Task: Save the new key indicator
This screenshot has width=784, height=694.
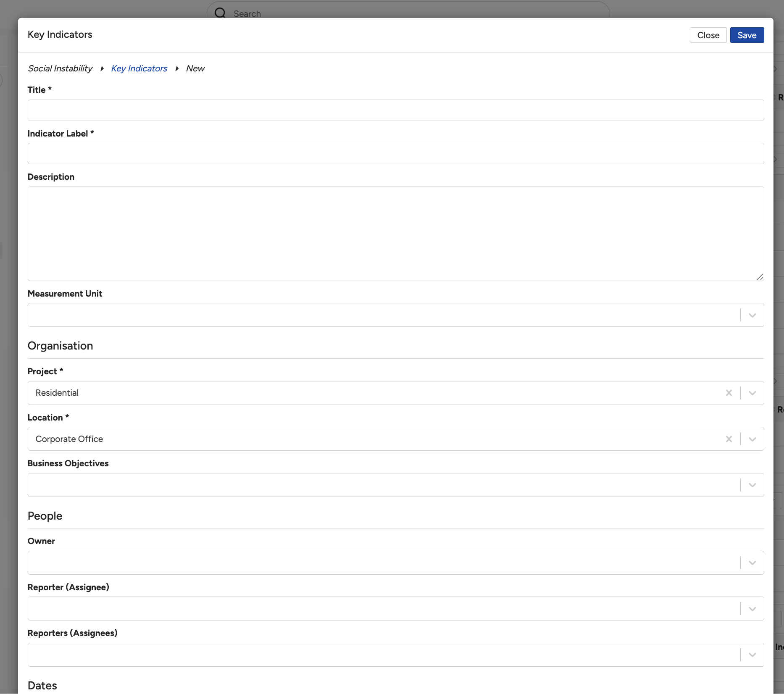Action: (747, 35)
